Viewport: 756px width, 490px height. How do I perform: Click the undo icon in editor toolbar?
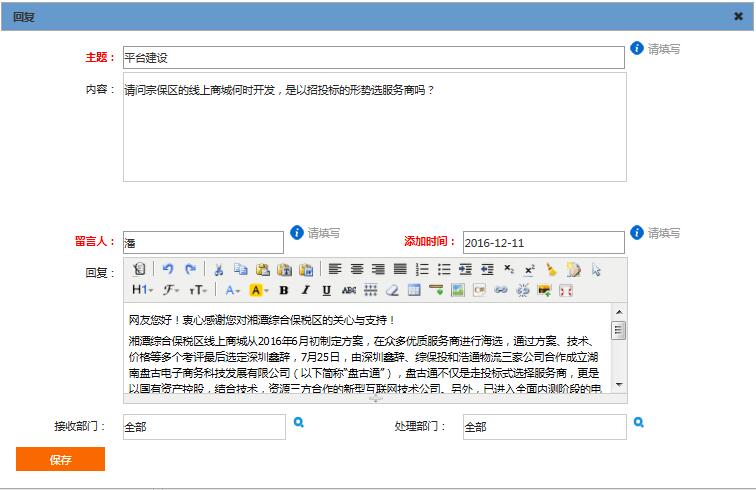coord(167,269)
